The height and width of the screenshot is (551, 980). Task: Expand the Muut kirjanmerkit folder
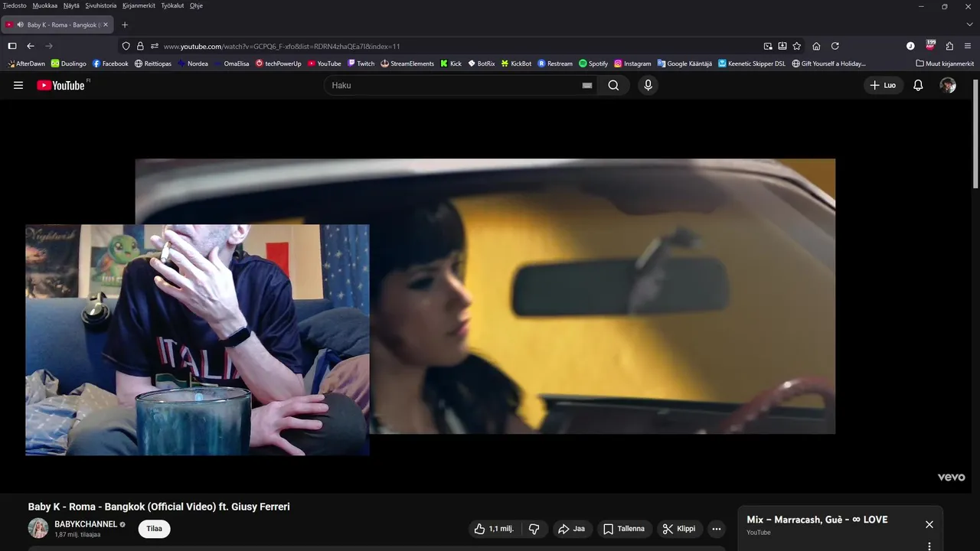tap(945, 64)
